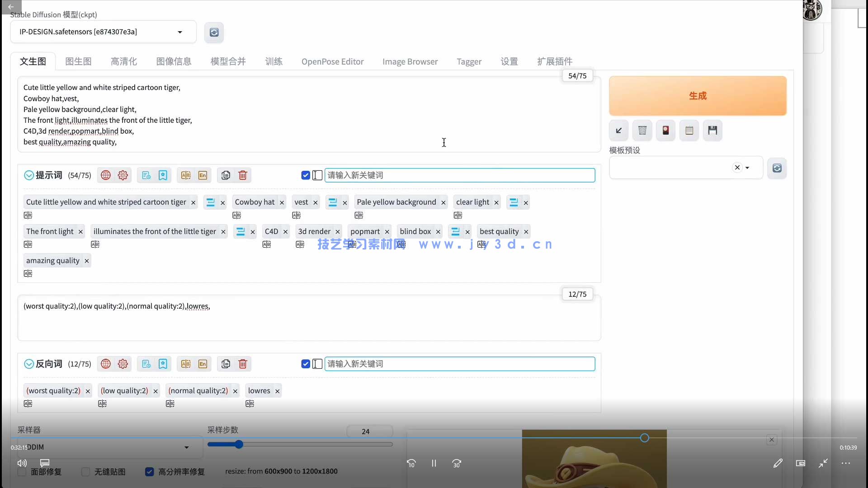Open prompt translation globe icon
Screen dimensions: 868x488
(x=105, y=175)
